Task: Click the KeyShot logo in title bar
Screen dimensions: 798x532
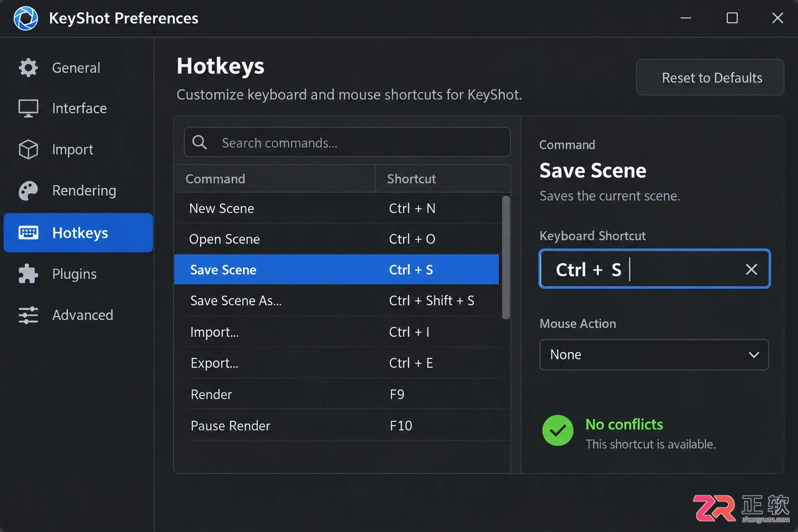Action: [25, 18]
